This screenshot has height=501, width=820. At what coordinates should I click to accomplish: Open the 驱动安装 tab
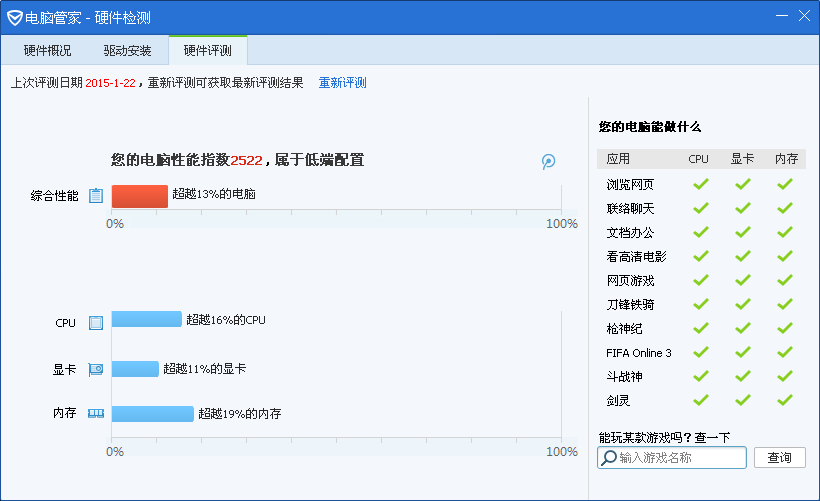(x=127, y=51)
